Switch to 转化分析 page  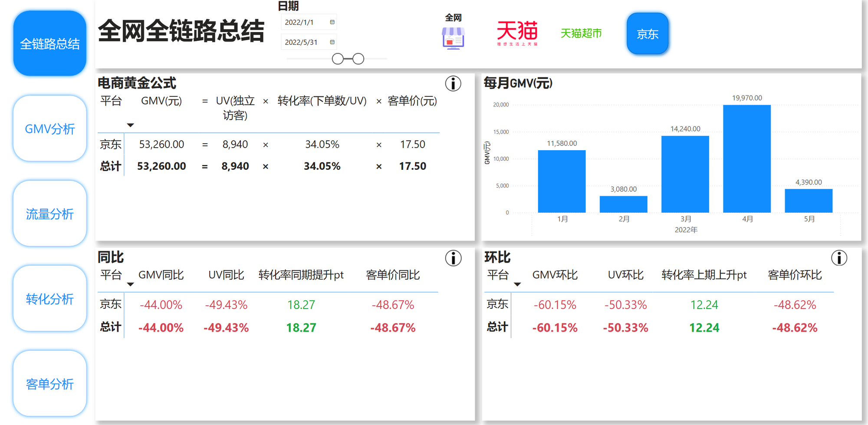50,299
